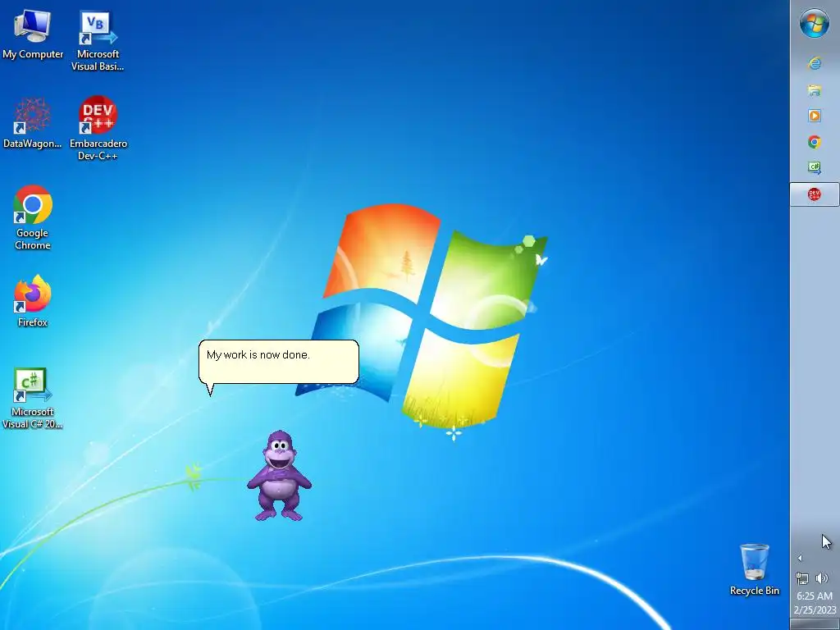Launch Internet Explorer from the taskbar
Image resolution: width=840 pixels, height=630 pixels.
tap(815, 63)
